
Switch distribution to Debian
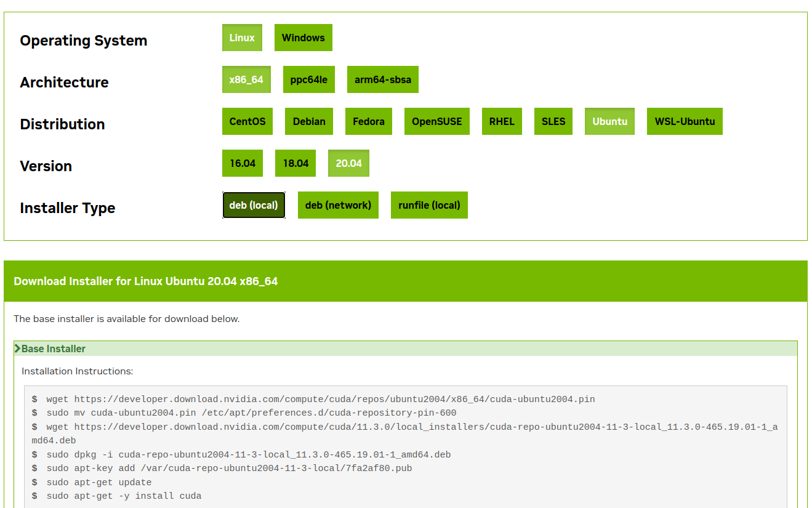[308, 121]
